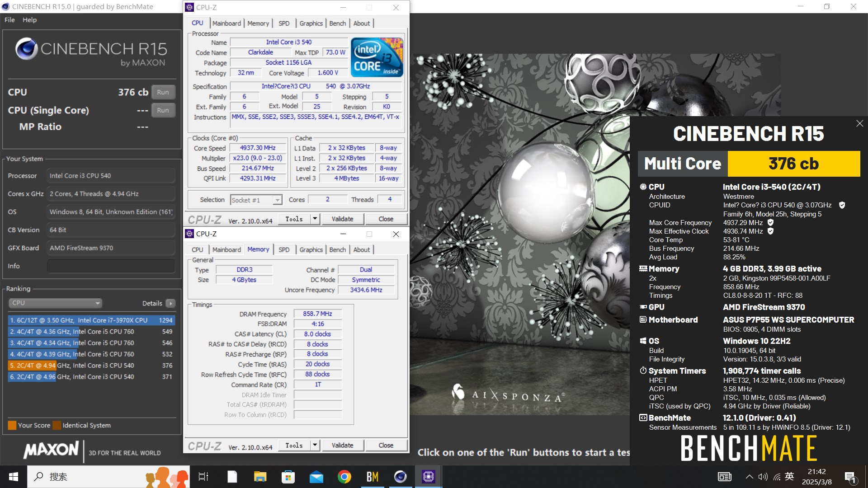The width and height of the screenshot is (868, 488).
Task: Click the taskbar clock showing 21:42
Action: [x=816, y=477]
